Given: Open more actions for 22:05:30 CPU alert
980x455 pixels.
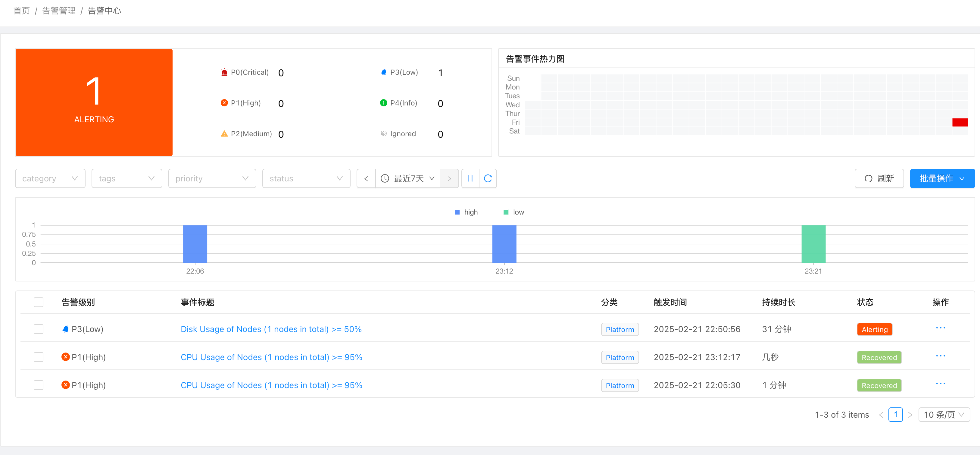Looking at the screenshot, I should [941, 384].
